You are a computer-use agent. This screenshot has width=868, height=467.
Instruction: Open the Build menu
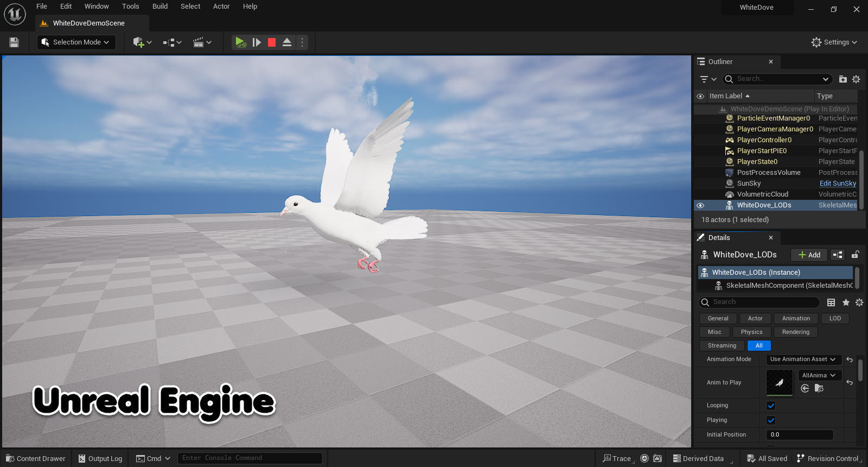(x=160, y=7)
